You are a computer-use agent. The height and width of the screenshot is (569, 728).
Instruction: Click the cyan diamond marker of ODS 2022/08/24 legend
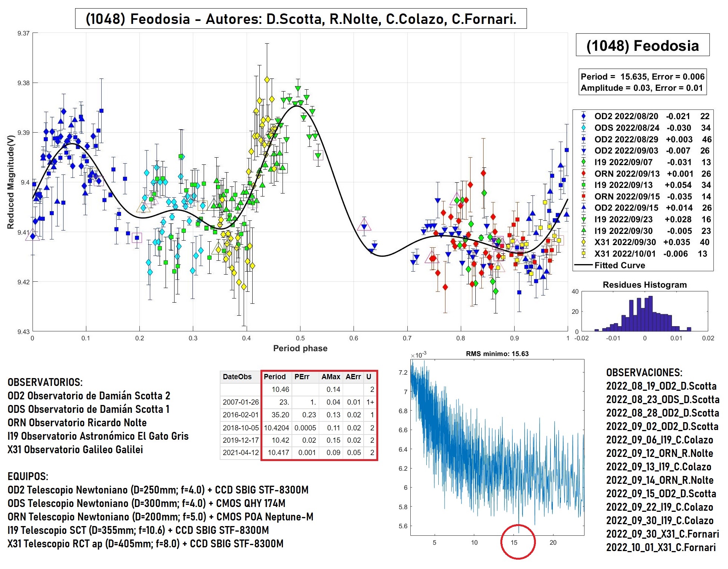click(583, 128)
